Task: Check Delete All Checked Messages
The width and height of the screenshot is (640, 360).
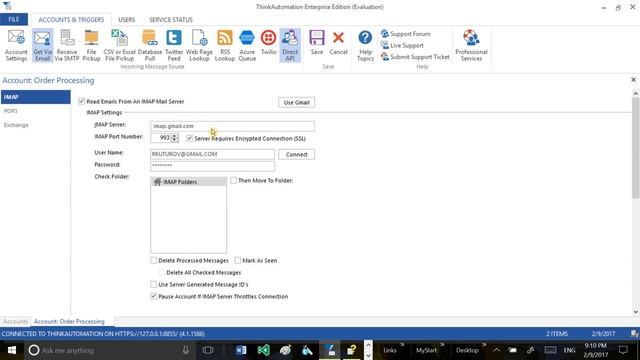Action: click(162, 272)
